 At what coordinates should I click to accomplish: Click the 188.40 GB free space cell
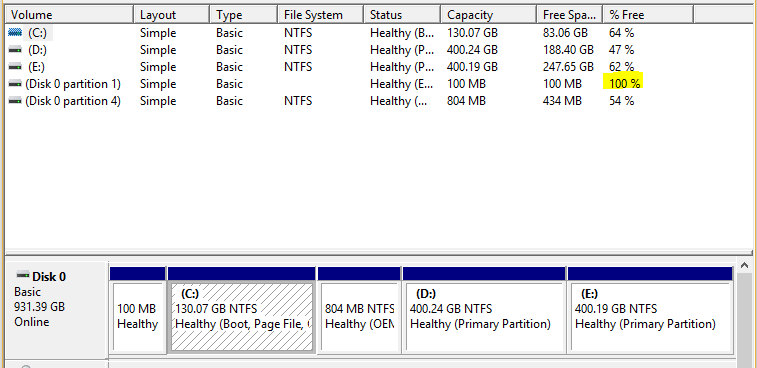[568, 50]
